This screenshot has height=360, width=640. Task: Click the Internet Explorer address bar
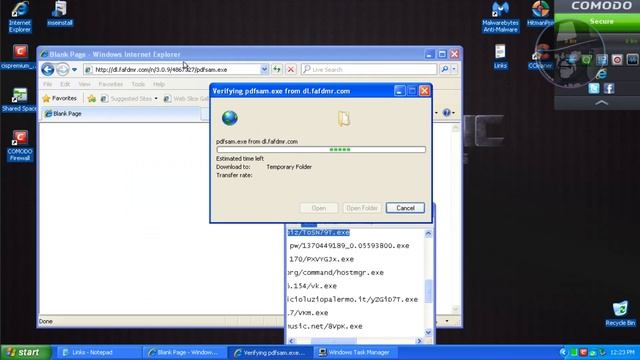[173, 70]
